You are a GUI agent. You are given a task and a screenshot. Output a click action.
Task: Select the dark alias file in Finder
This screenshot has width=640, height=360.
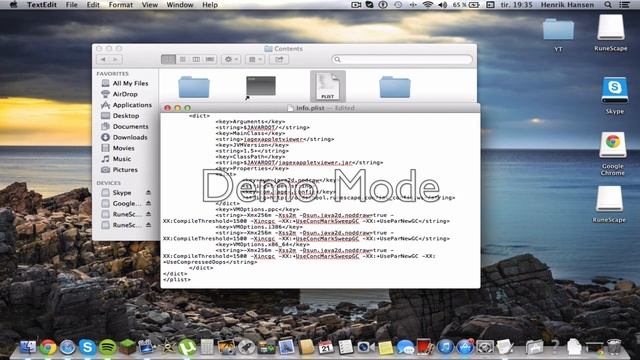pos(261,87)
